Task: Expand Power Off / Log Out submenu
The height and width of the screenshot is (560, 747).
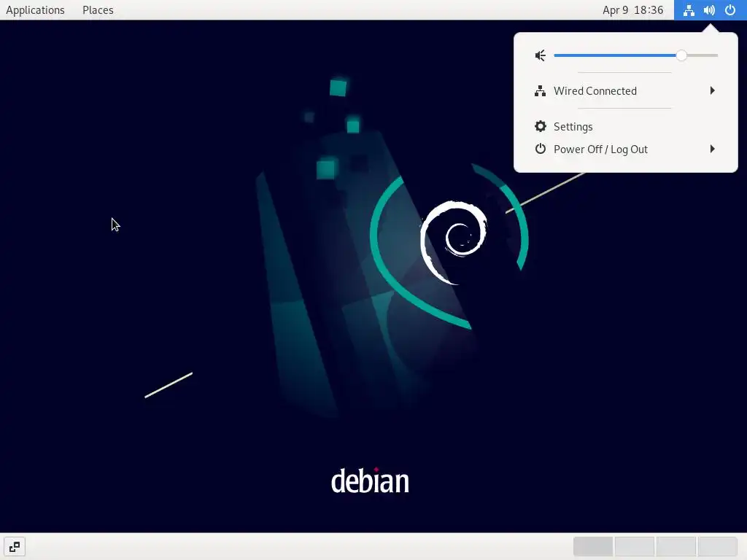Action: point(625,149)
